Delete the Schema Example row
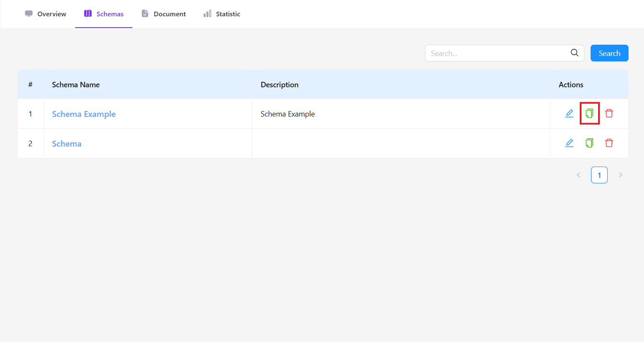The width and height of the screenshot is (644, 342). coord(609,113)
